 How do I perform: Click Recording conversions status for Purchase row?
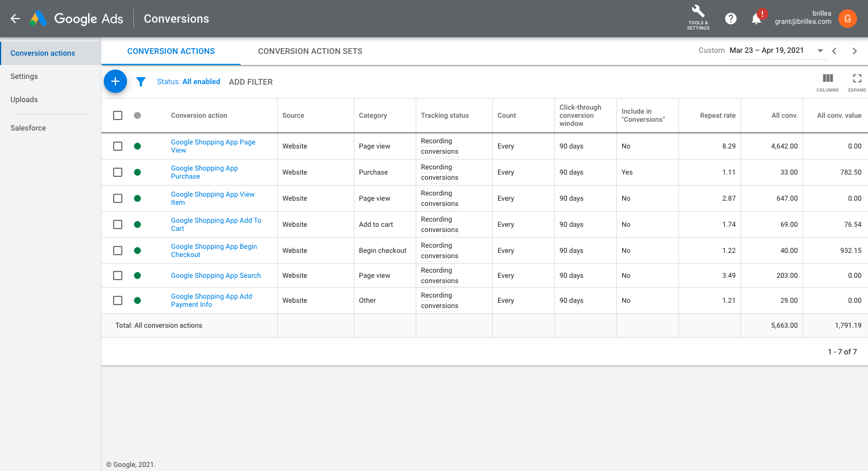click(440, 172)
